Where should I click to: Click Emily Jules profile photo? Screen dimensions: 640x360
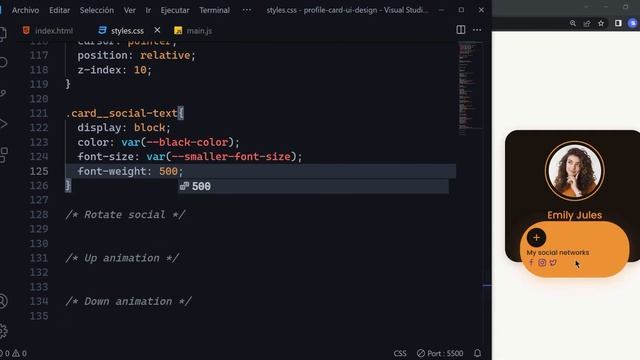coord(574,171)
